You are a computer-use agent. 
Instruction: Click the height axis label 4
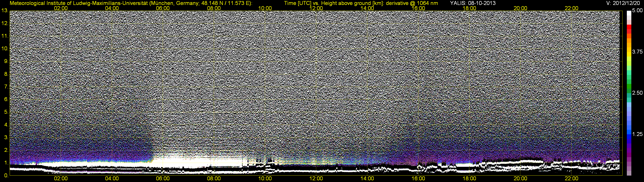pyautogui.click(x=6, y=125)
